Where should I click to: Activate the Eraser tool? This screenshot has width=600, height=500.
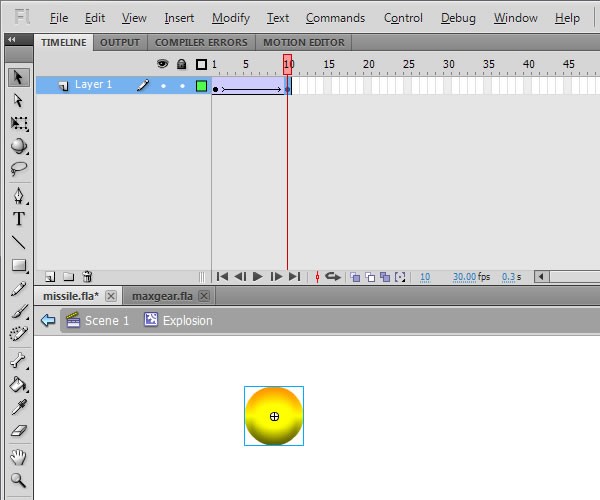[x=18, y=432]
